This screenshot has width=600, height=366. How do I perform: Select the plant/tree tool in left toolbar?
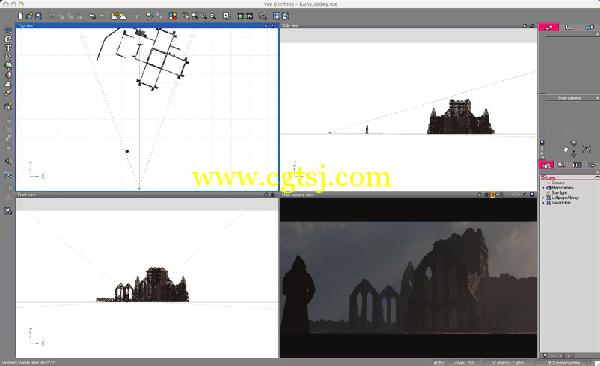click(8, 65)
